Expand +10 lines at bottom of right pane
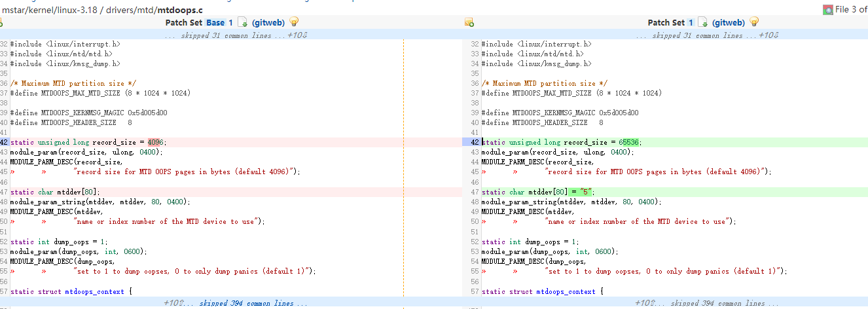Image resolution: width=868 pixels, height=309 pixels. (x=644, y=303)
